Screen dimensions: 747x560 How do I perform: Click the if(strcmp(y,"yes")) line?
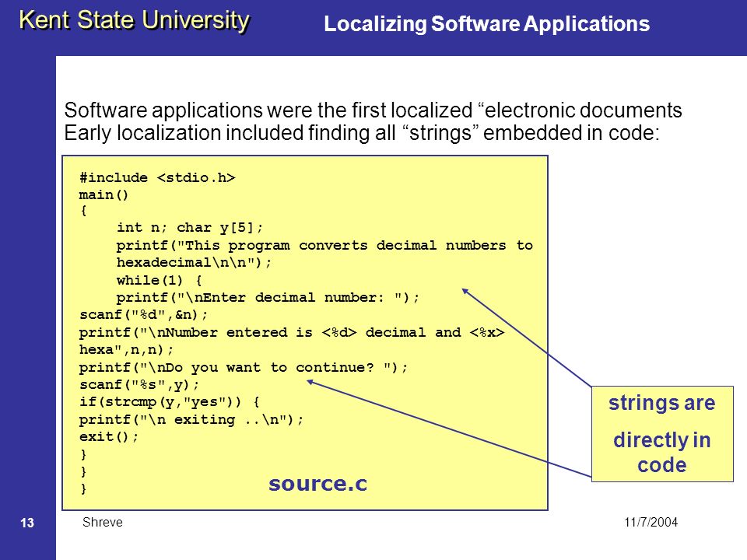click(170, 402)
